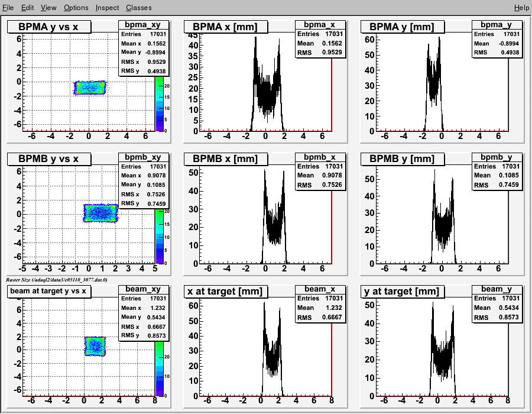The width and height of the screenshot is (532, 414).
Task: Click the BPMA 2D beam spot scatter
Action: [x=90, y=88]
